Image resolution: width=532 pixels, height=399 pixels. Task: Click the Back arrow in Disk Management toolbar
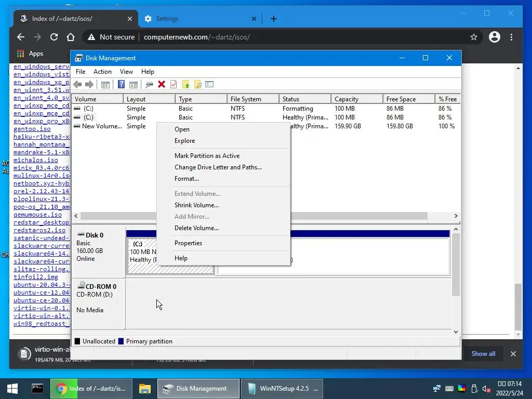click(x=77, y=85)
